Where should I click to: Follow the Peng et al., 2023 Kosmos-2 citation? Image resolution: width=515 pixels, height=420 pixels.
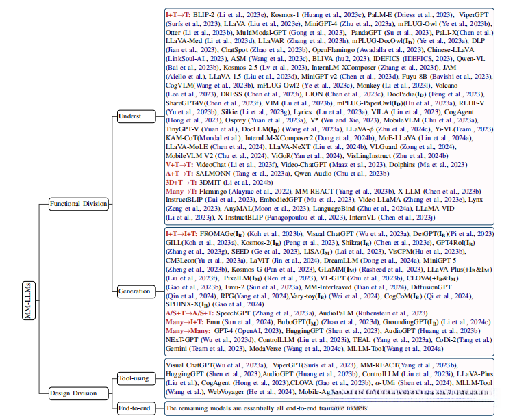[310, 243]
